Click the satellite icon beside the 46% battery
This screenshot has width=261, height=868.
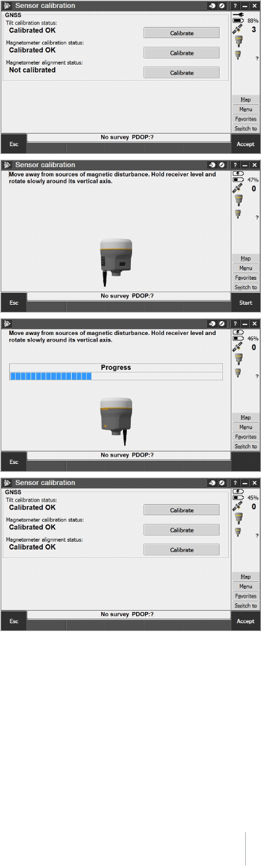(237, 348)
